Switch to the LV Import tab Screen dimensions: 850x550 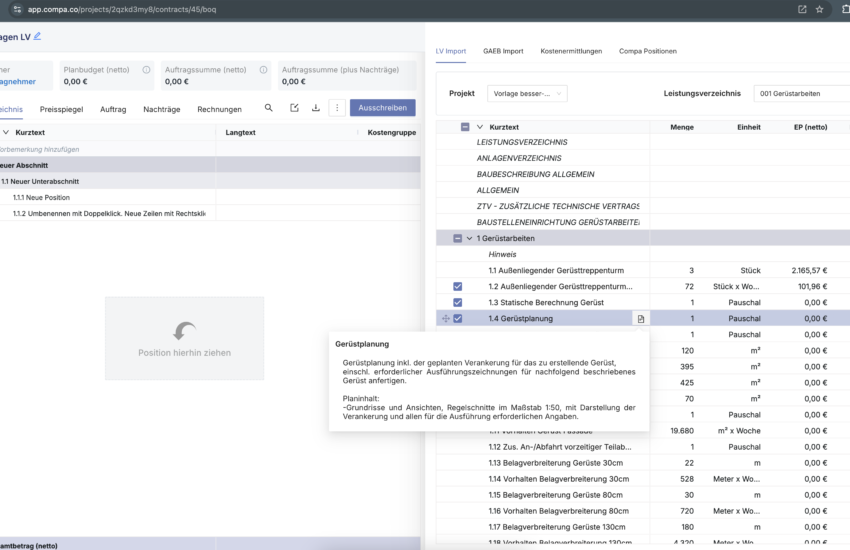coord(450,51)
